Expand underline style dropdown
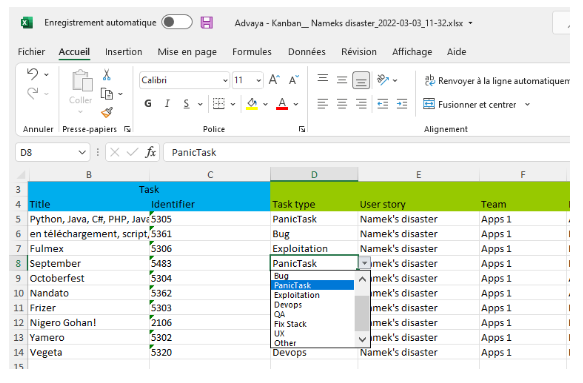This screenshot has height=383, width=583. click(x=200, y=104)
